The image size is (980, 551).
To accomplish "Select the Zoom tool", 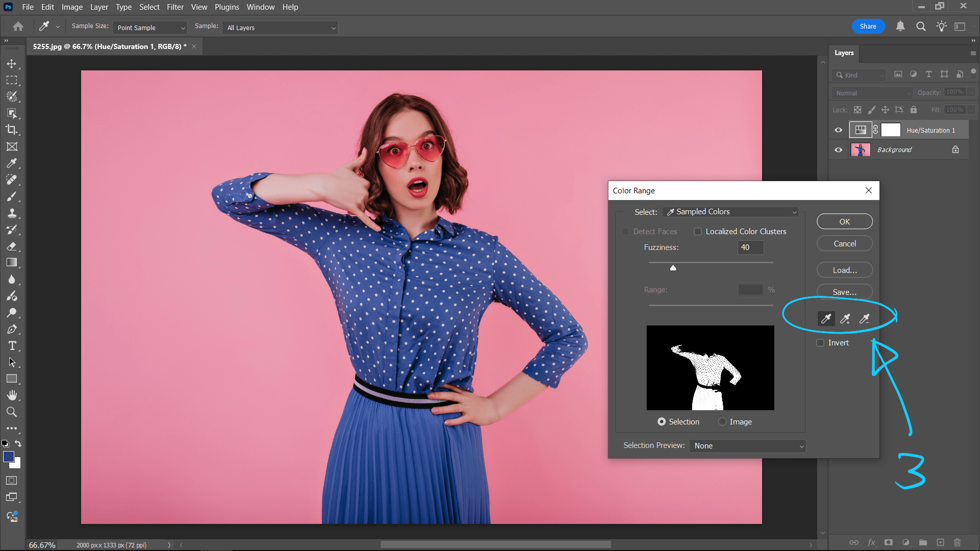I will point(12,412).
